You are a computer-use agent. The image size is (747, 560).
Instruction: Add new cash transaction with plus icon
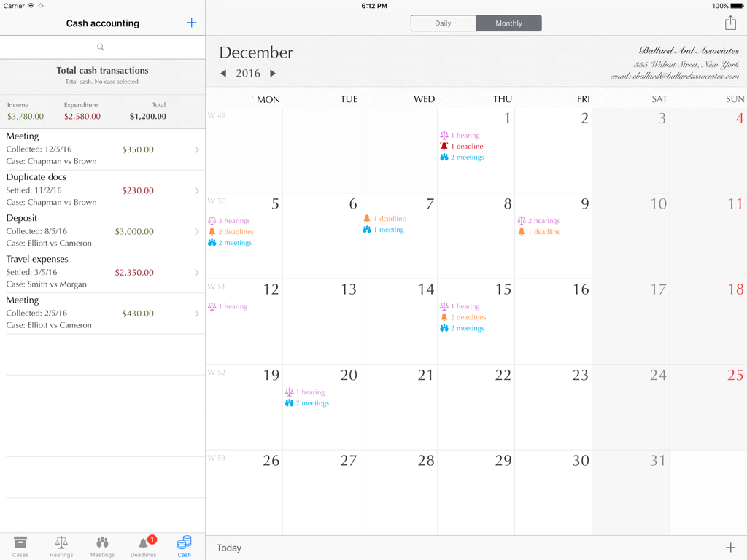click(191, 23)
